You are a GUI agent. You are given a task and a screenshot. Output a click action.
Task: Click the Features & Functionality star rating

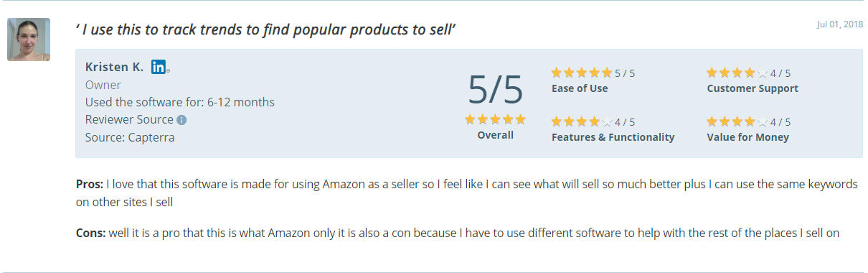pos(581,121)
